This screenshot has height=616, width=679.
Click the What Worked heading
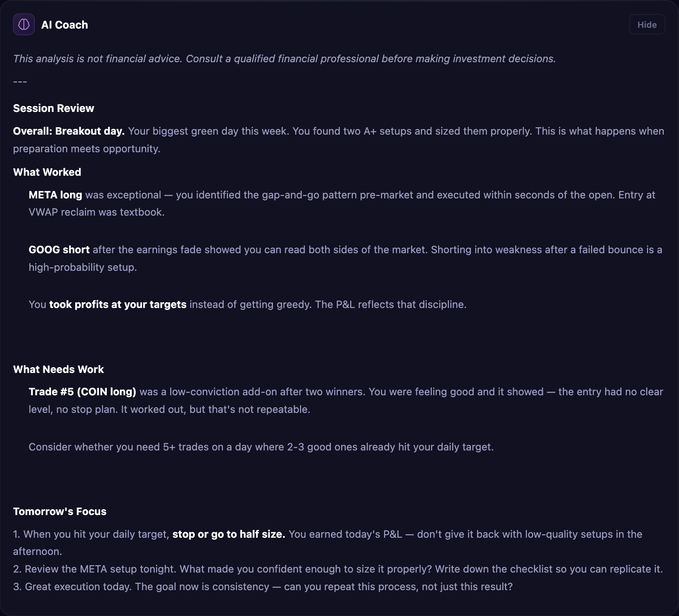click(x=47, y=172)
